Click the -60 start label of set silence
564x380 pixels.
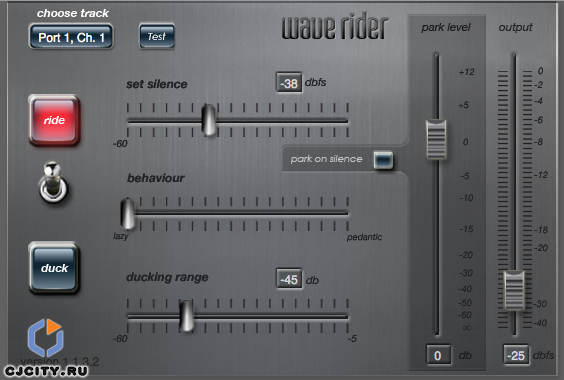click(x=120, y=144)
